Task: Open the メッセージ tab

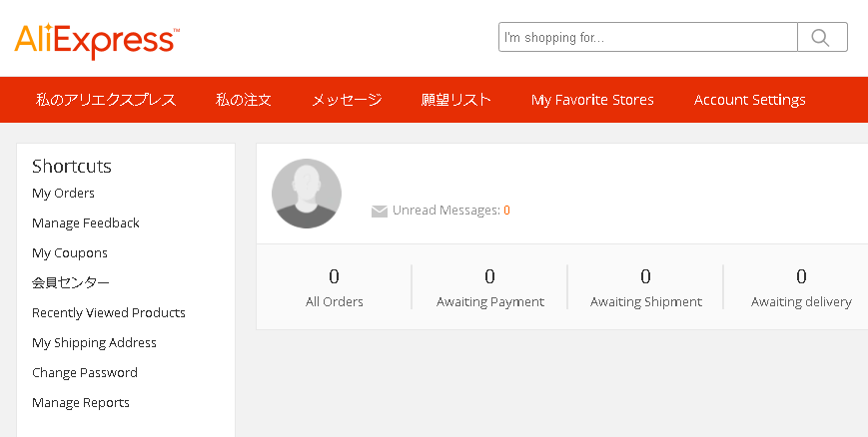Action: (347, 100)
